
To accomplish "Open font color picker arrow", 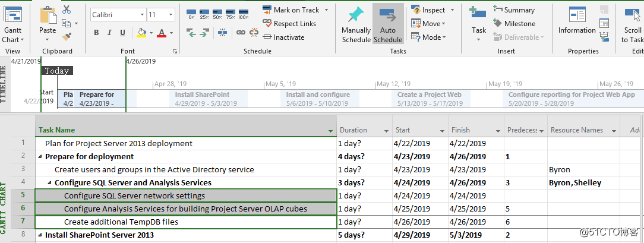I will pyautogui.click(x=171, y=33).
